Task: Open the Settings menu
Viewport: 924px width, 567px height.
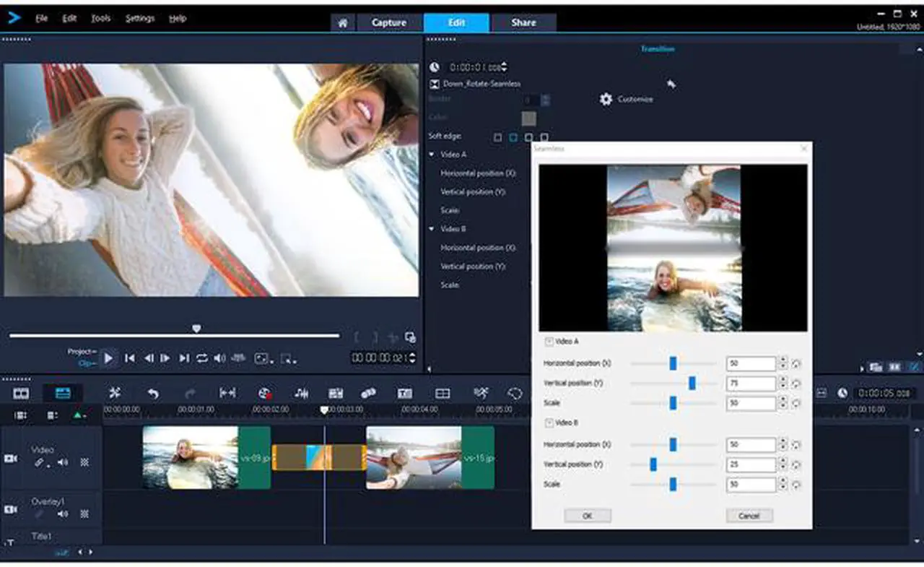Action: 139,19
